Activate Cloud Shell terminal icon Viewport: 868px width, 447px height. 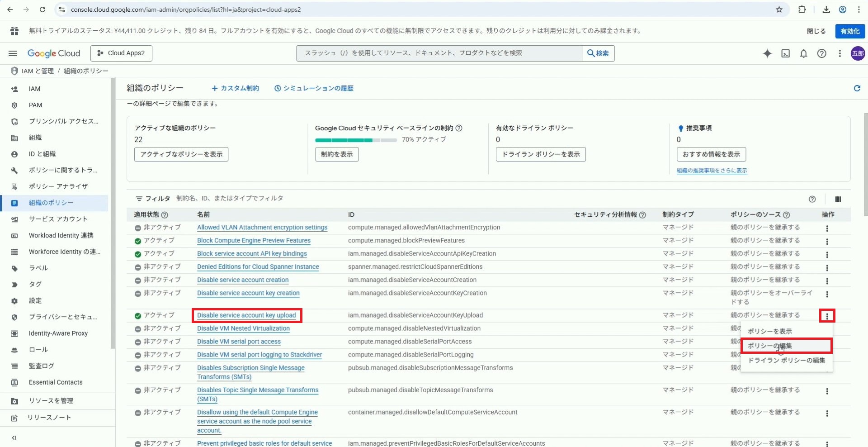point(786,53)
